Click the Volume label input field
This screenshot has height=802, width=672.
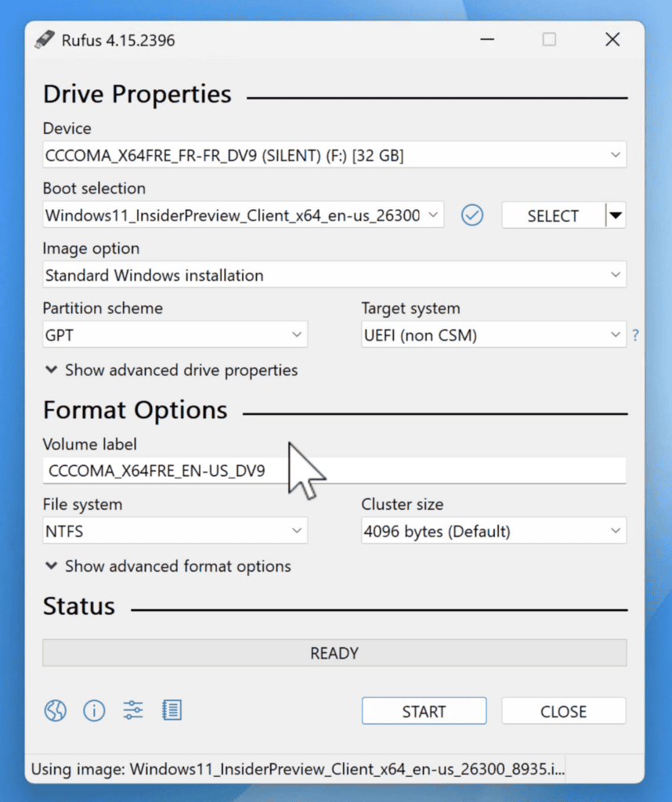[334, 471]
